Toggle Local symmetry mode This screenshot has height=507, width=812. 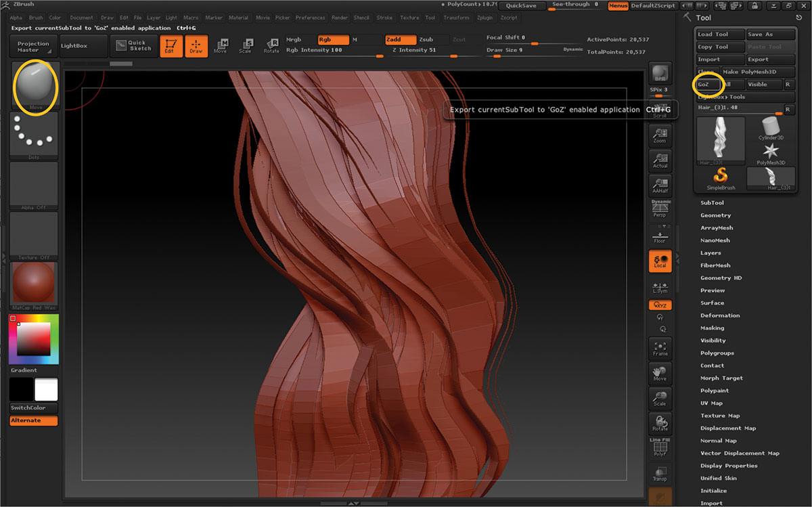coord(660,261)
